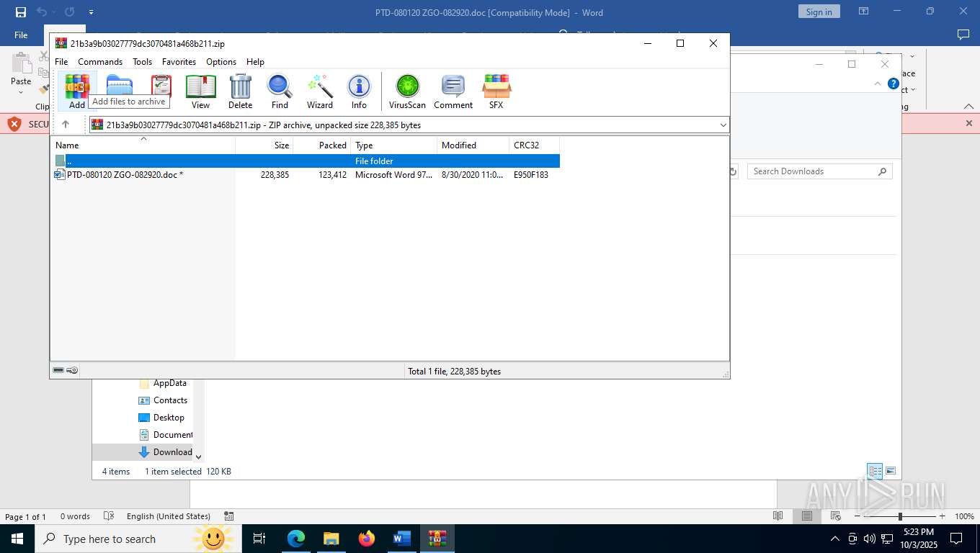Sort by Size column header
The width and height of the screenshot is (980, 553).
264,145
